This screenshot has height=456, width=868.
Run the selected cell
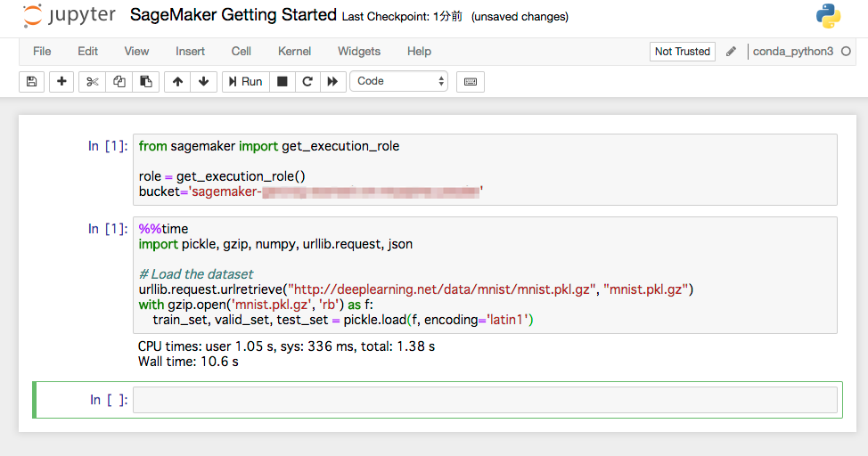[x=246, y=81]
